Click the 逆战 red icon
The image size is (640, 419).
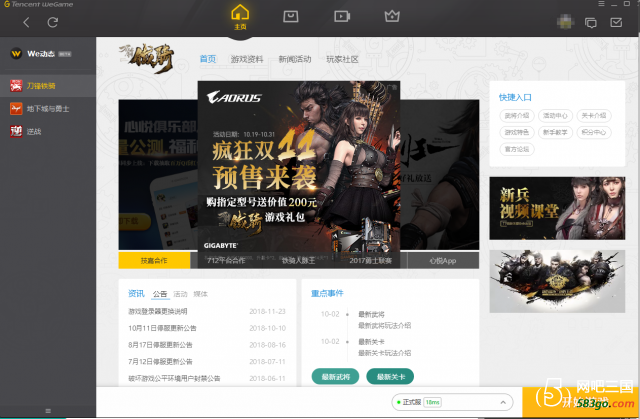tap(16, 131)
